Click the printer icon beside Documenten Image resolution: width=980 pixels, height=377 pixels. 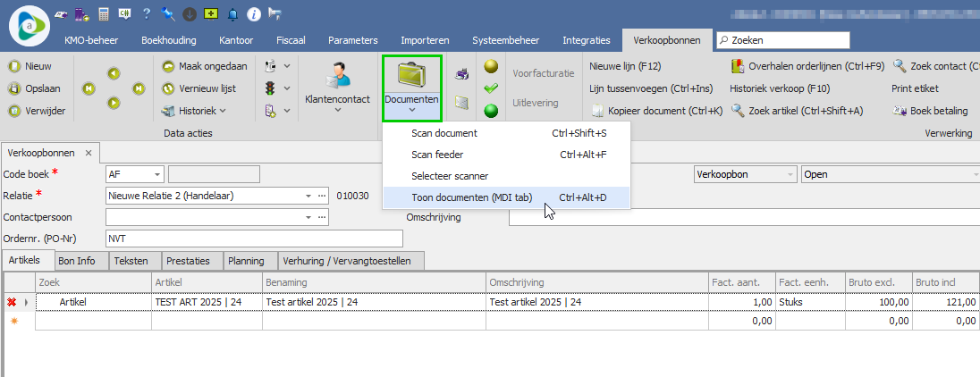pos(462,74)
